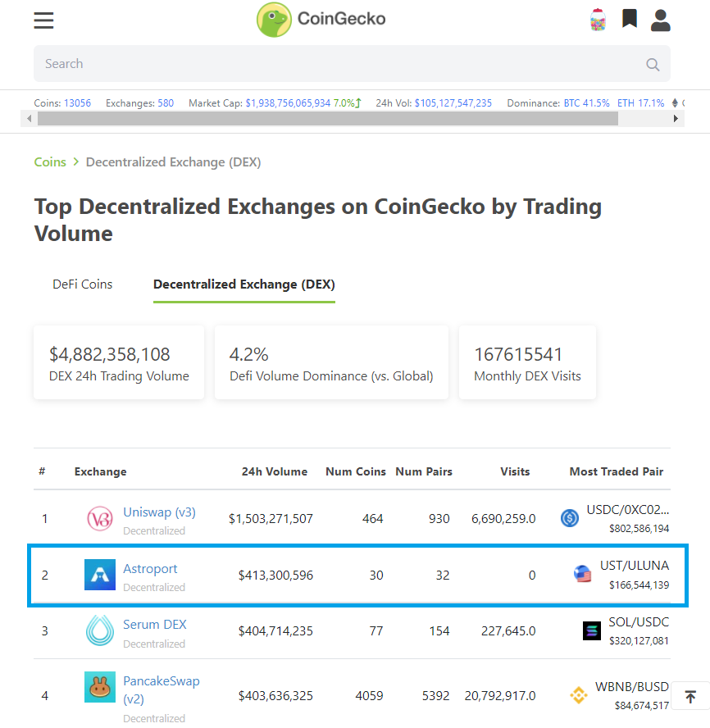Click the Decentralized Exchange (DEX) breadcrumb text
This screenshot has width=710, height=728.
[x=173, y=162]
